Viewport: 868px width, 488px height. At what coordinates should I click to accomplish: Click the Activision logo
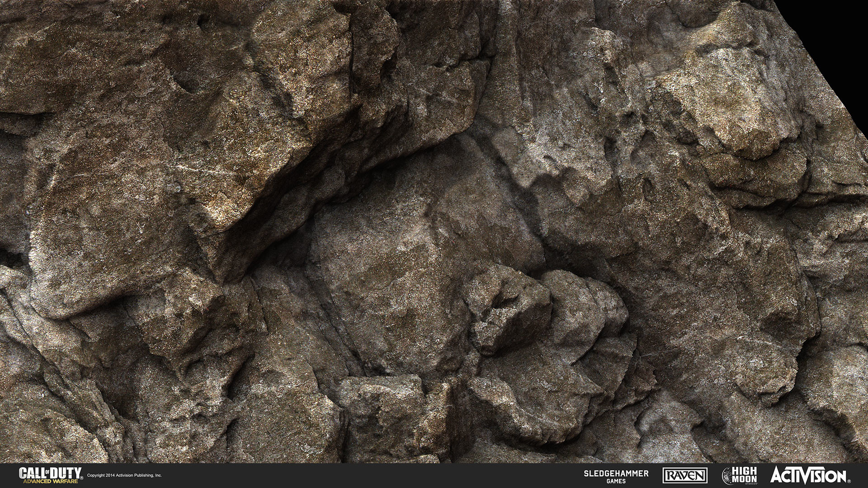[x=807, y=476]
